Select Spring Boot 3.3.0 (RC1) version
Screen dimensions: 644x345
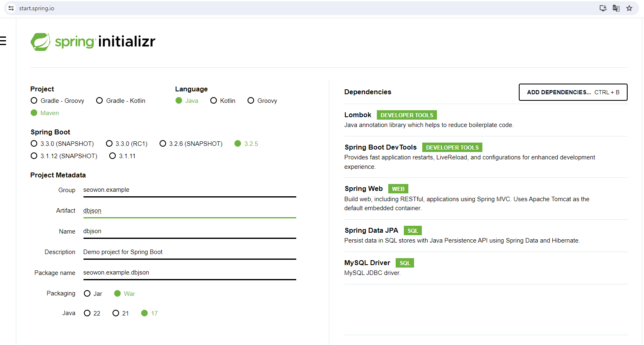click(109, 144)
